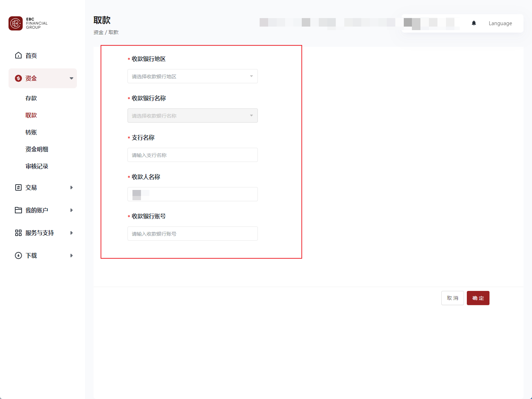Click the 下载 menu label
Viewport: 532px width, 399px height.
pos(31,255)
